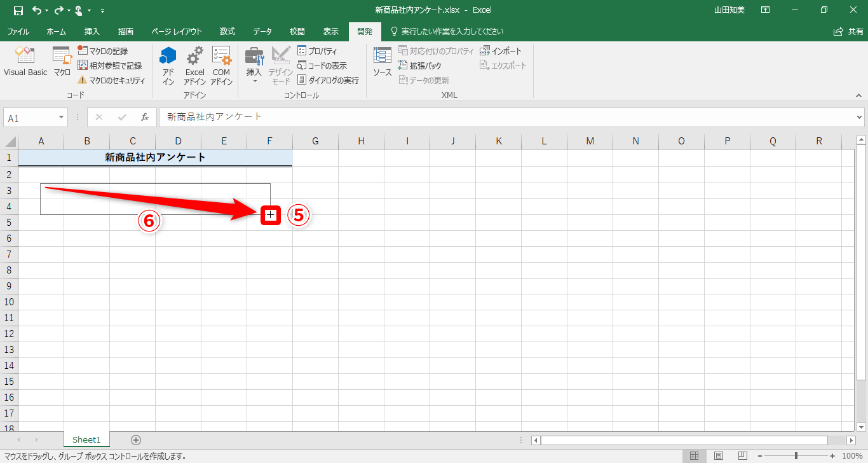This screenshot has width=868, height=463.
Task: Switch to the Review (校閲) tab
Action: (297, 31)
